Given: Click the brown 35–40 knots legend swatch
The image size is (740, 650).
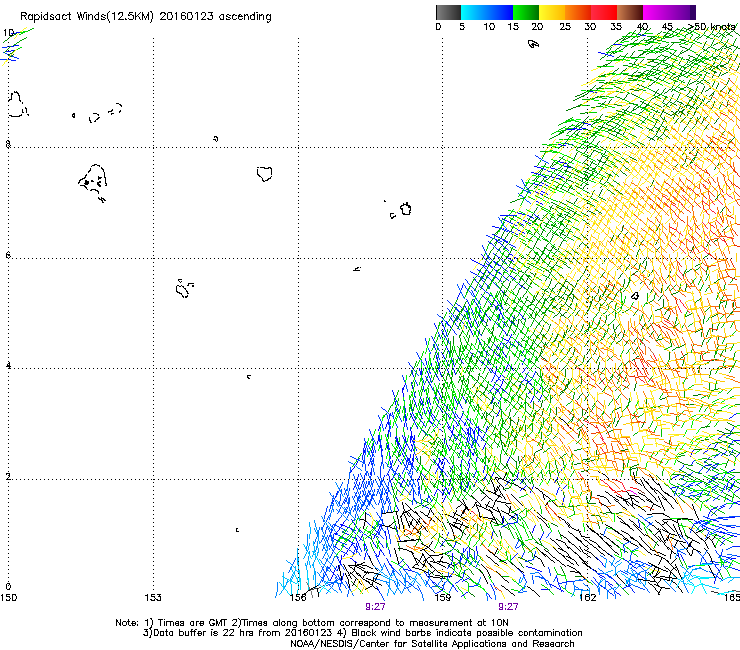Looking at the screenshot, I should [x=630, y=12].
